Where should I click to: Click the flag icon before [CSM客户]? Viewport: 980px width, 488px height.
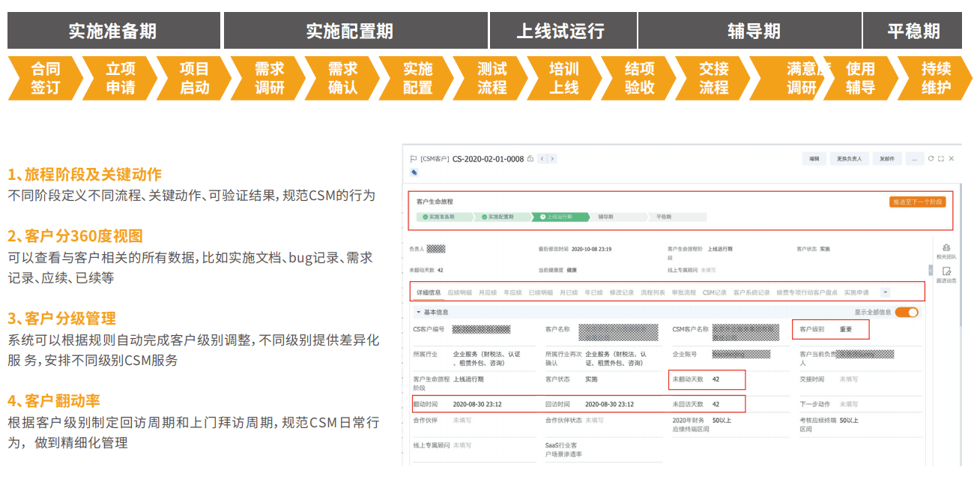(x=413, y=159)
